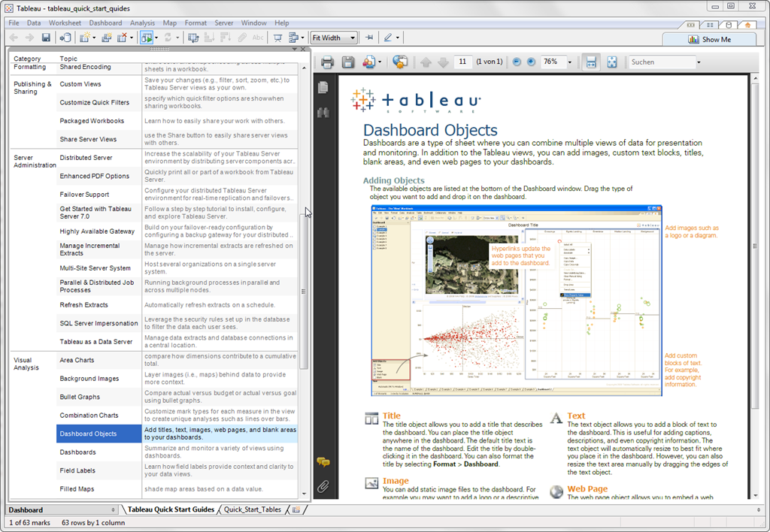Image resolution: width=770 pixels, height=532 pixels.
Task: Click the Failover Support topic
Action: (84, 195)
